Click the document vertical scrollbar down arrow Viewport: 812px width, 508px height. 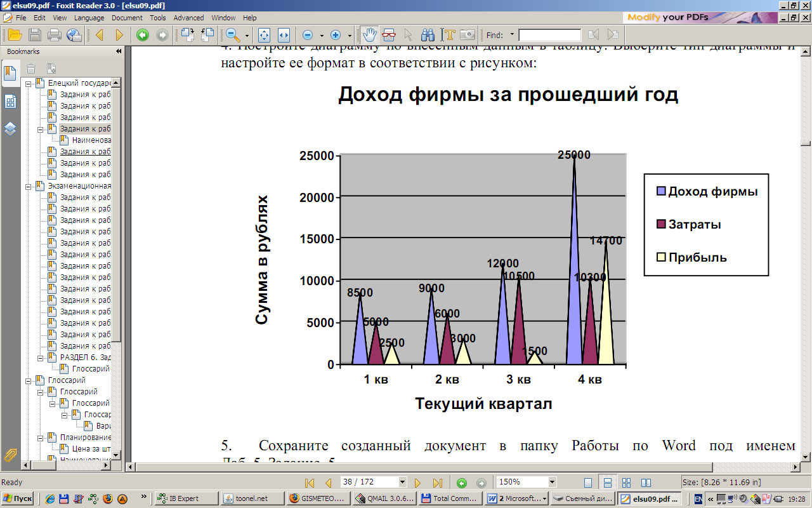pos(806,457)
